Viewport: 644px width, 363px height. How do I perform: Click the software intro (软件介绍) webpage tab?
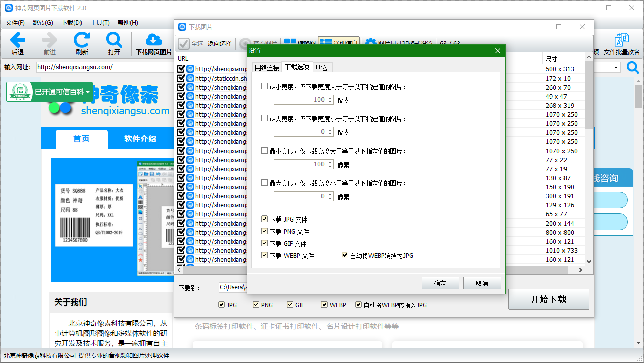click(x=140, y=139)
